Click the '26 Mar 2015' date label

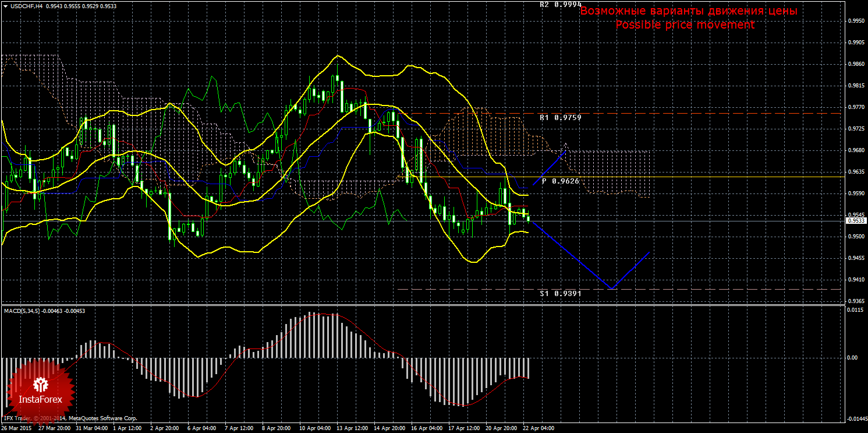pos(16,428)
